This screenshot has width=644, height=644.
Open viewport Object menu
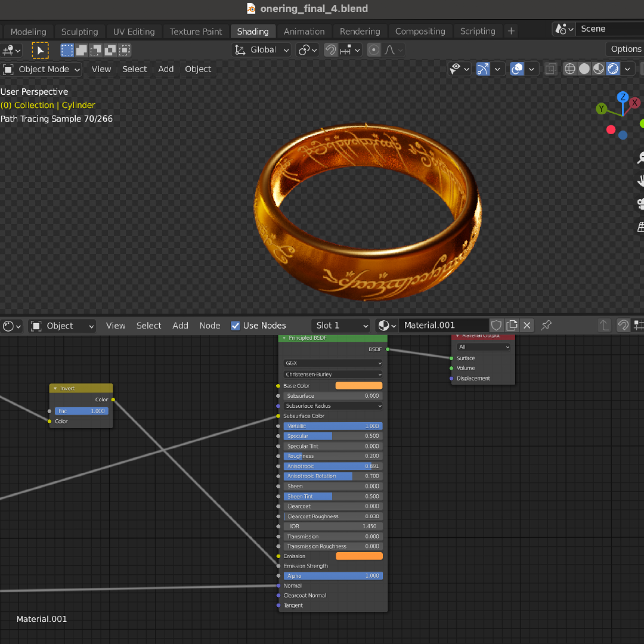click(198, 69)
